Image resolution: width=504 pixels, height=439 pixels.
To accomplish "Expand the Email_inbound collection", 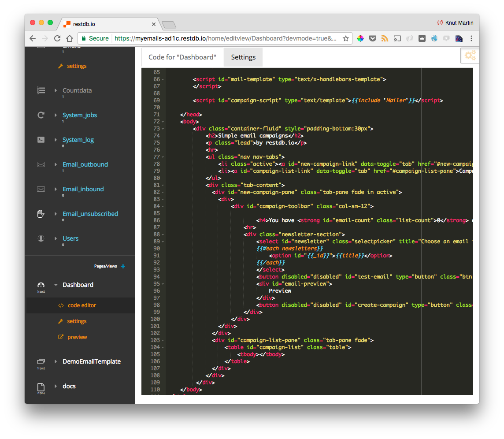I will tap(56, 189).
